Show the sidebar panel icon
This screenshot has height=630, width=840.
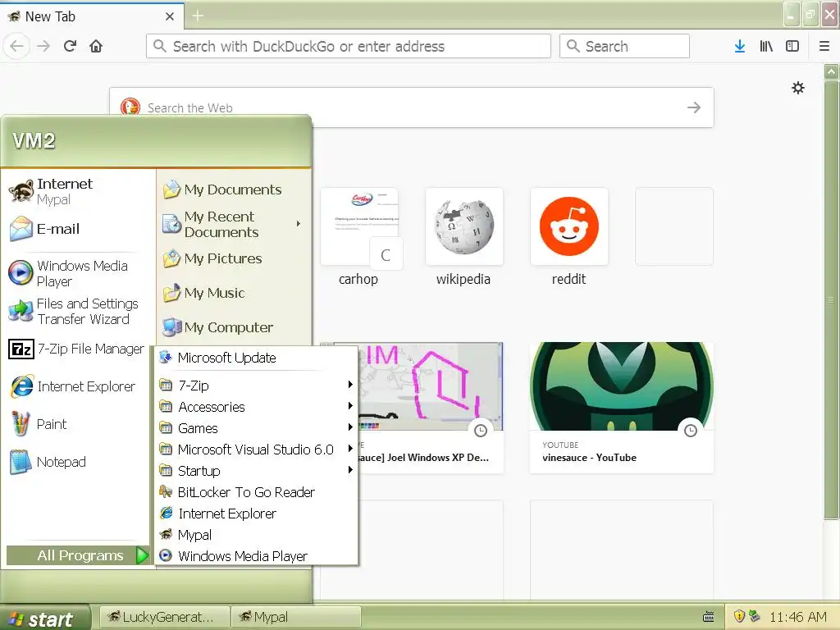coord(792,46)
